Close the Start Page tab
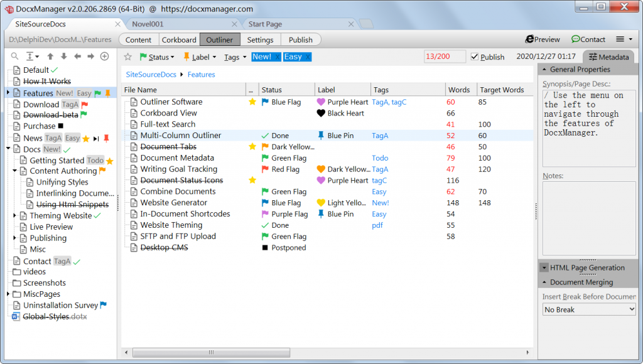Image resolution: width=643 pixels, height=364 pixels. point(351,24)
